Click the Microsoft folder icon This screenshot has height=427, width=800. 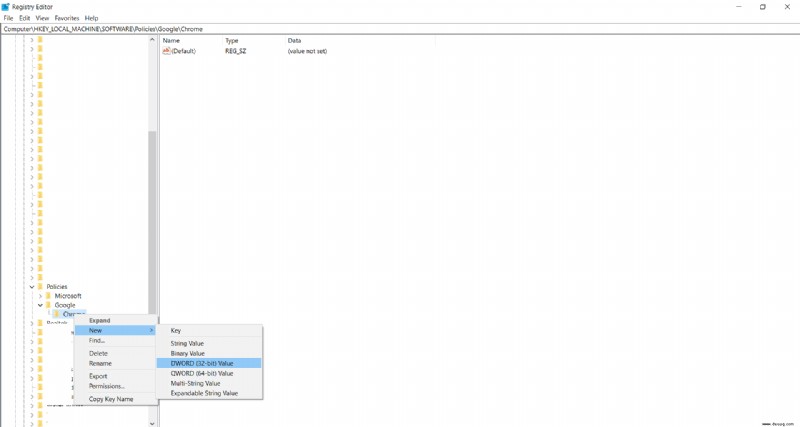(x=48, y=296)
